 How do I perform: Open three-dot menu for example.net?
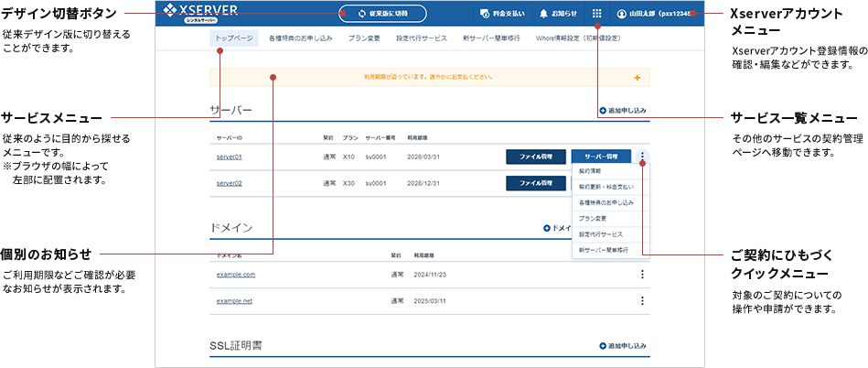(642, 301)
